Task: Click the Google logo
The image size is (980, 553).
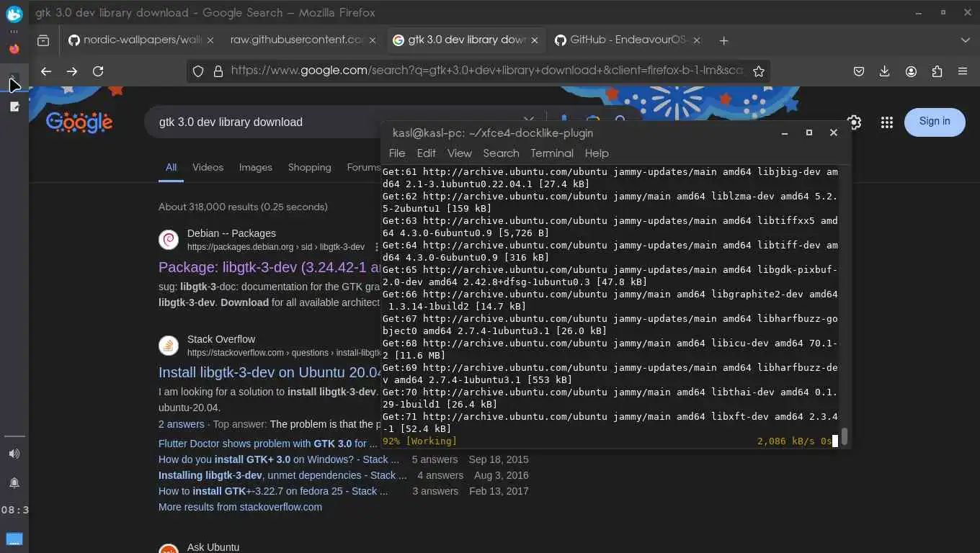Action: [x=79, y=122]
